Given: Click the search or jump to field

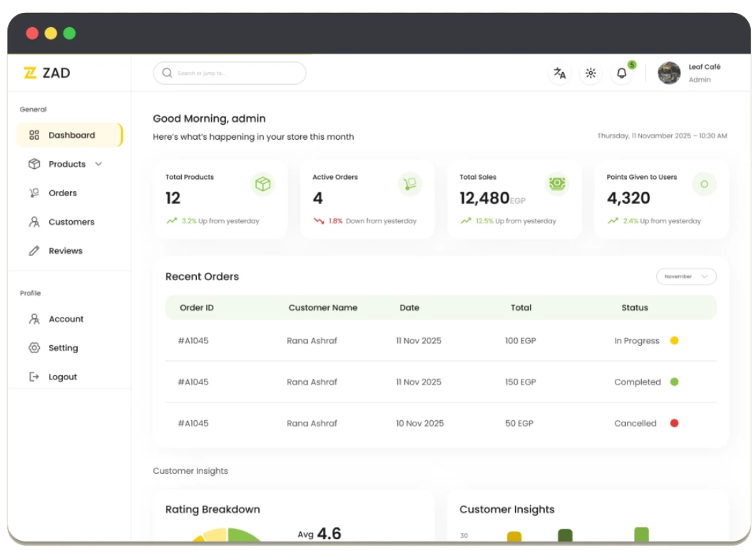Looking at the screenshot, I should pos(230,73).
